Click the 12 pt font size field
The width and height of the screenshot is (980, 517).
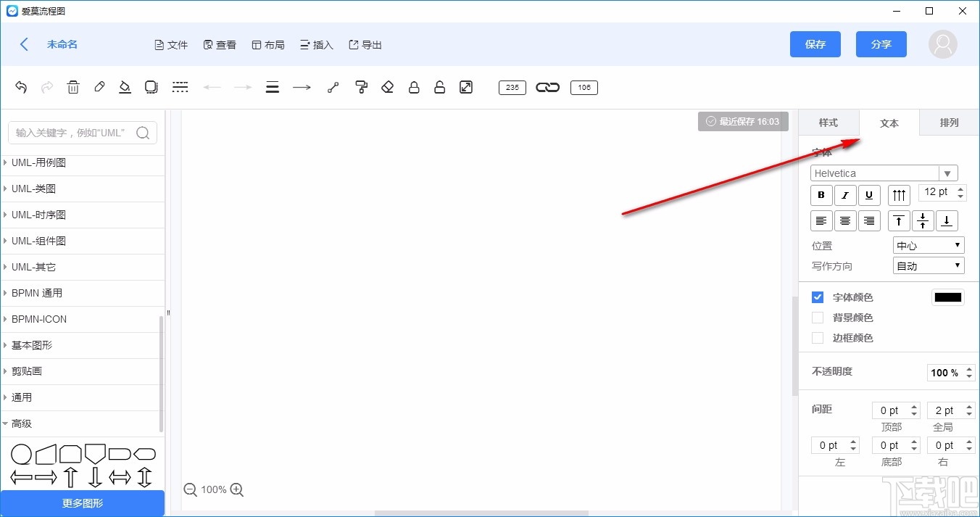tap(942, 192)
